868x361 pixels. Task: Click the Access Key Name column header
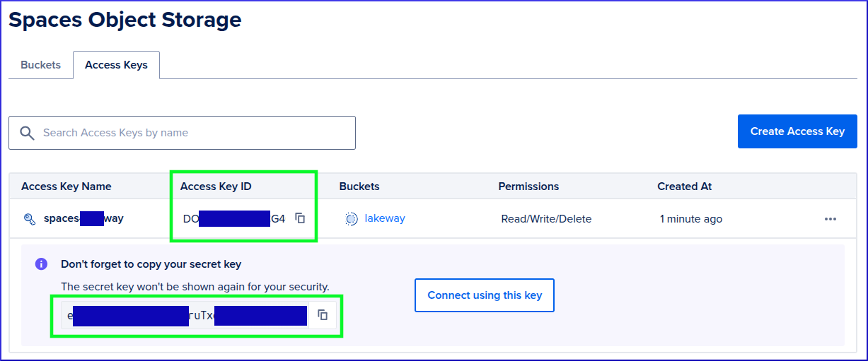point(66,187)
